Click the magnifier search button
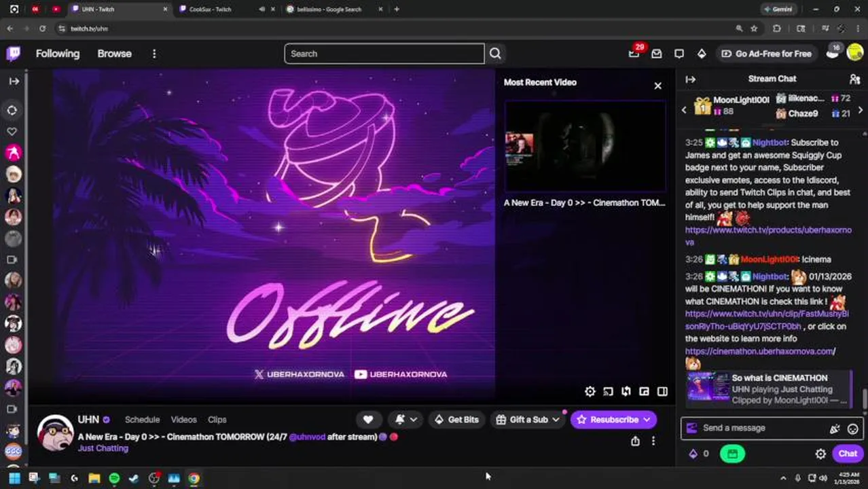The width and height of the screenshot is (868, 489). (x=495, y=54)
